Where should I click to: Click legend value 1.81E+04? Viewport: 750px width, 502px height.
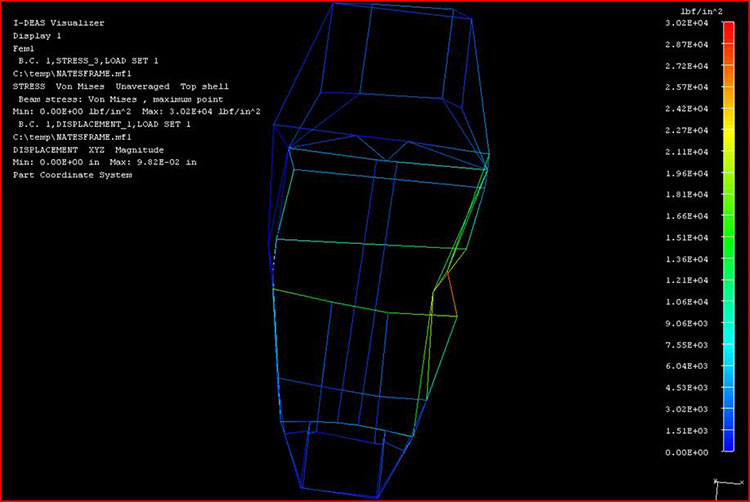click(686, 195)
